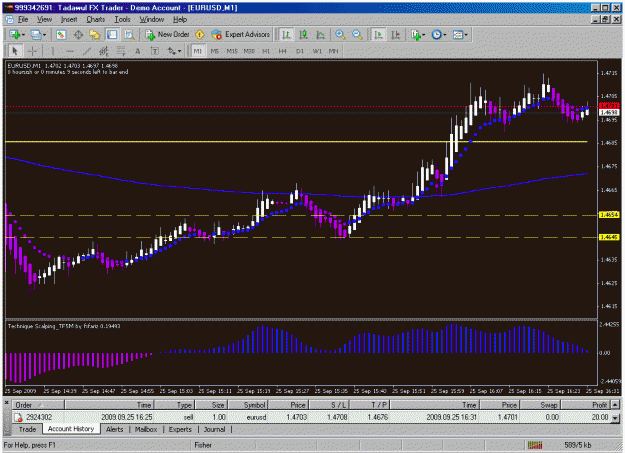
Task: Expand the Indicators dropdown arrow
Action: pyautogui.click(x=423, y=35)
